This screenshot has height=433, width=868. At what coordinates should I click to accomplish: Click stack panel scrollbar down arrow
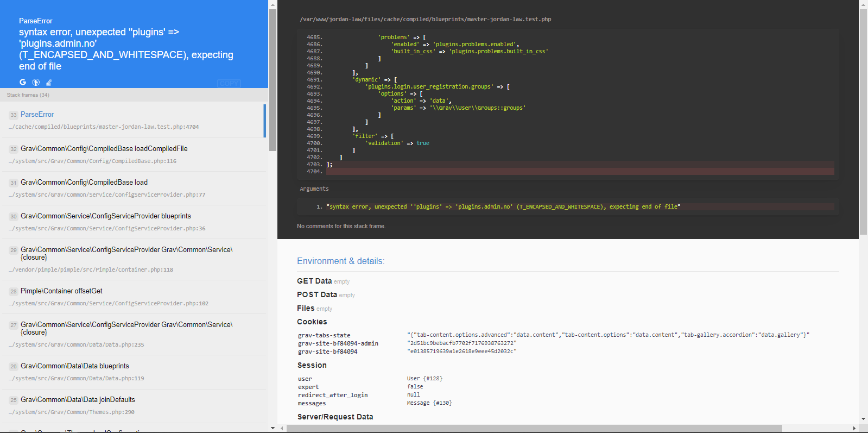[x=273, y=428]
